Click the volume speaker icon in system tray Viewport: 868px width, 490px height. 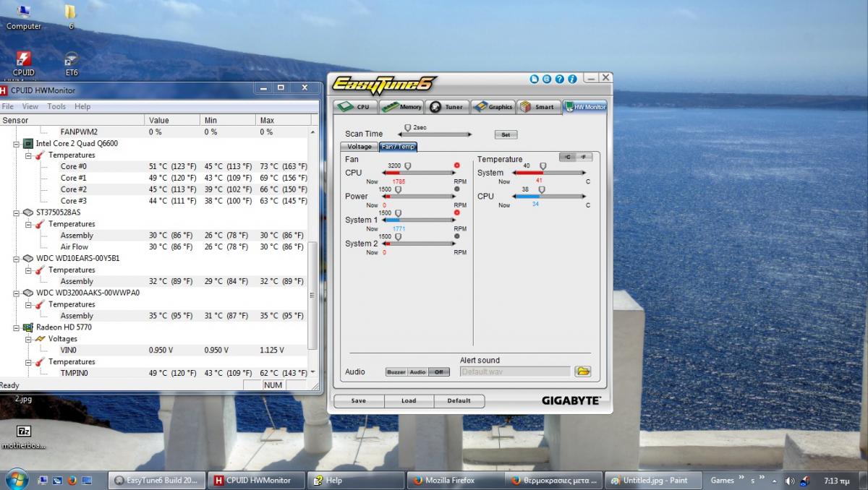pyautogui.click(x=789, y=481)
